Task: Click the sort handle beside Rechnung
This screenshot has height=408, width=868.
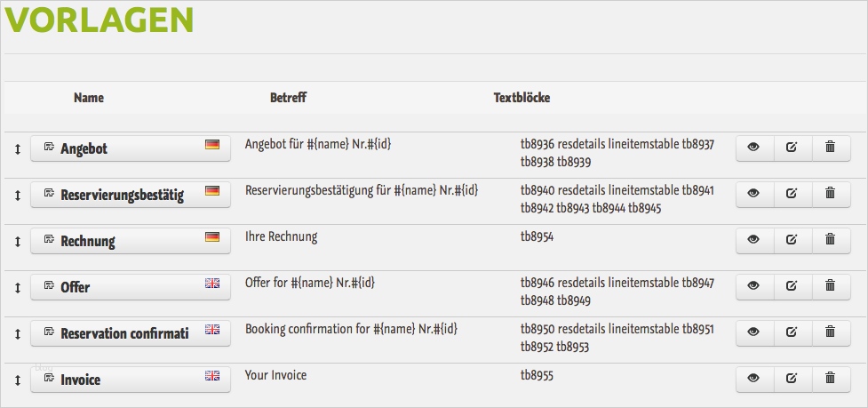Action: pyautogui.click(x=17, y=241)
